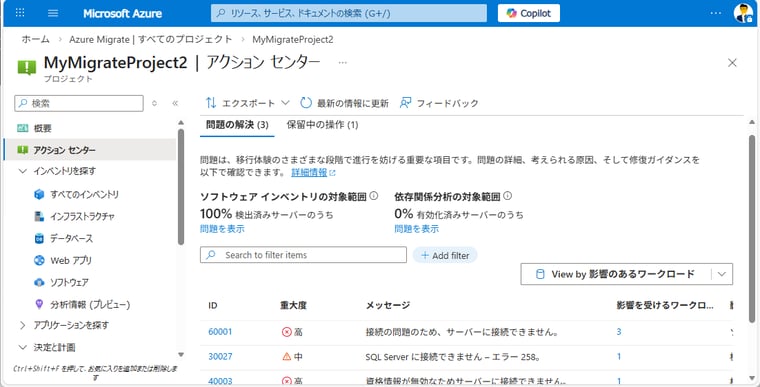Go to ホーム breadcrumb

point(35,39)
